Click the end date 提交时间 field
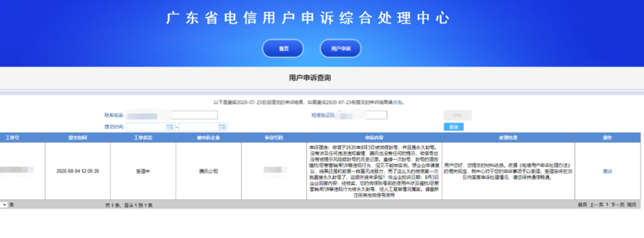Screen dimensions: 644x238 [199, 127]
